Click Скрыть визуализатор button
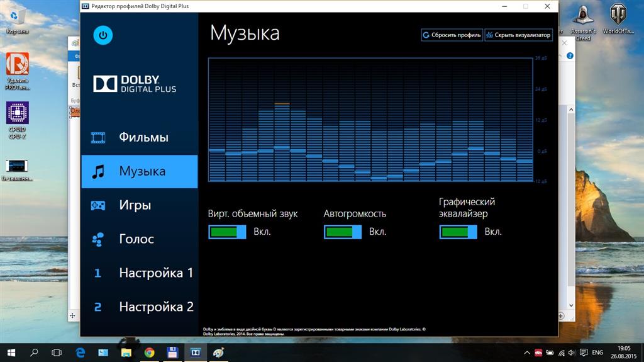This screenshot has height=362, width=644. 518,35
